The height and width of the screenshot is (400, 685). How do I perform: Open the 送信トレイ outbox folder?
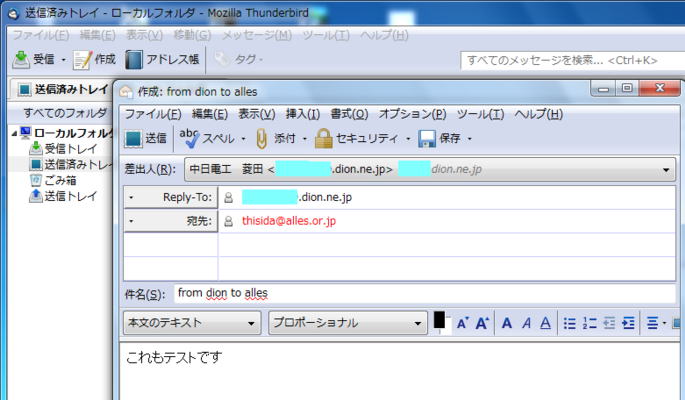click(x=63, y=196)
